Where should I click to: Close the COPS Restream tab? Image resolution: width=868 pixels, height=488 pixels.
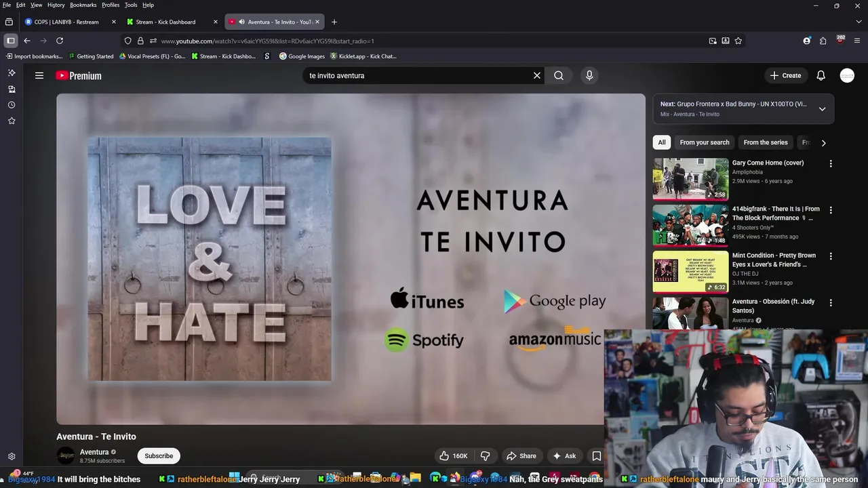click(114, 22)
